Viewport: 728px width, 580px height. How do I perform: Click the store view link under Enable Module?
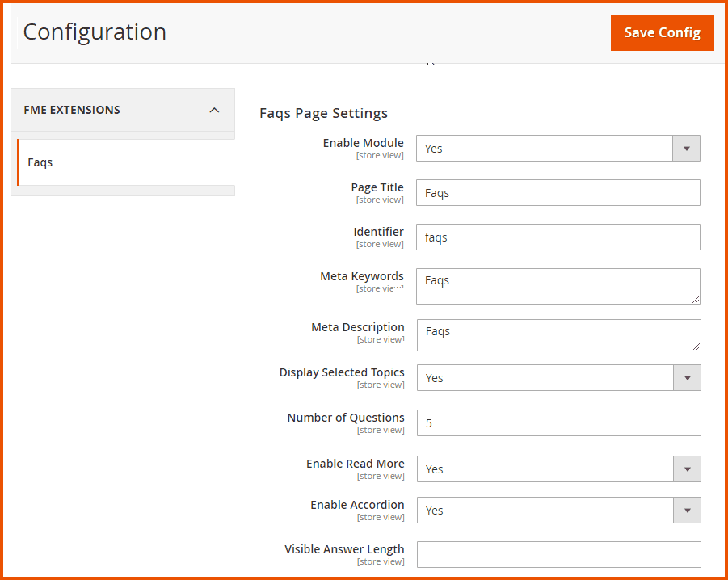pyautogui.click(x=379, y=155)
